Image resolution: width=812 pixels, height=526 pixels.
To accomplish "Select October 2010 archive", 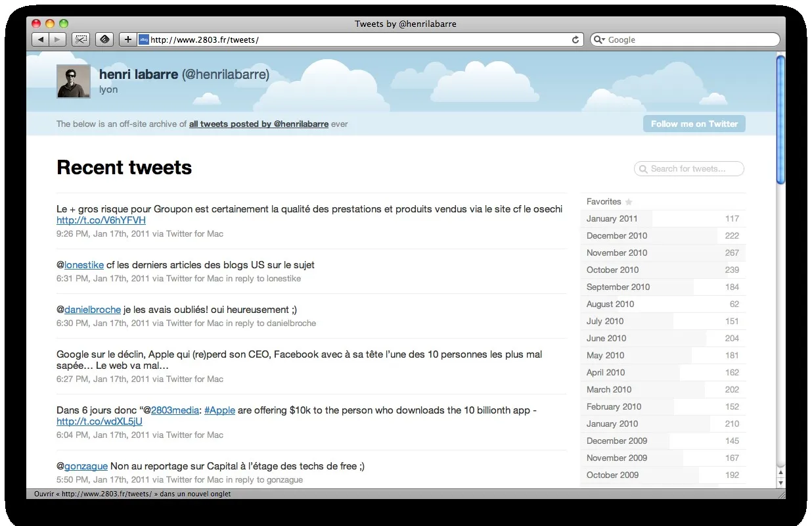I will point(663,270).
